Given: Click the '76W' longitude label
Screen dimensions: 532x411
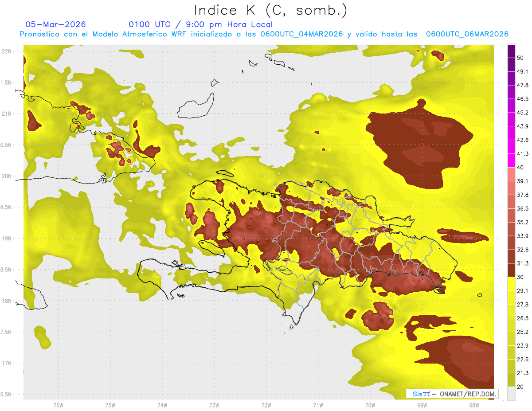Looking at the screenshot, I should (58, 405).
